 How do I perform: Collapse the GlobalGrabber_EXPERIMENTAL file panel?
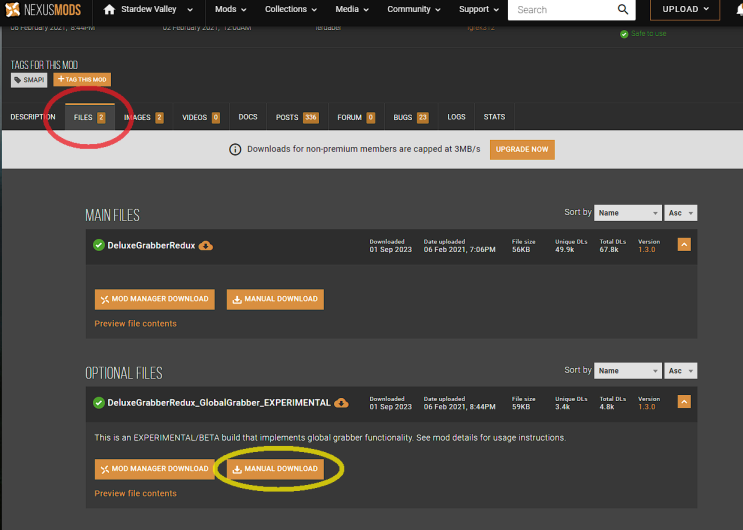click(684, 402)
